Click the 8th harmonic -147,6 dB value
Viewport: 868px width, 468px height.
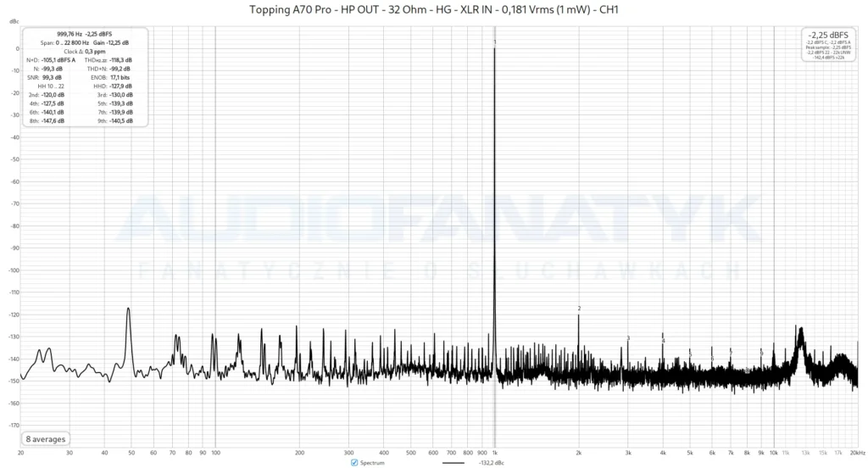[x=53, y=120]
